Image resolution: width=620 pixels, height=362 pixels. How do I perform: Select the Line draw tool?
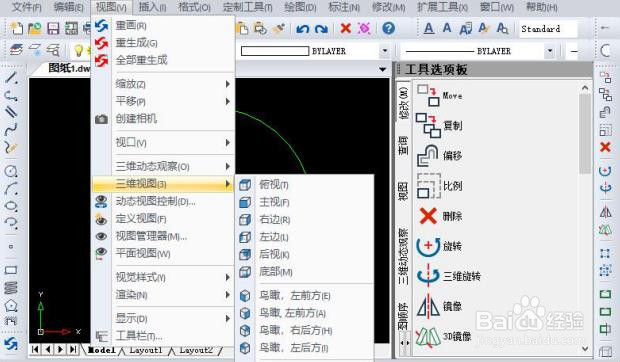tap(11, 77)
